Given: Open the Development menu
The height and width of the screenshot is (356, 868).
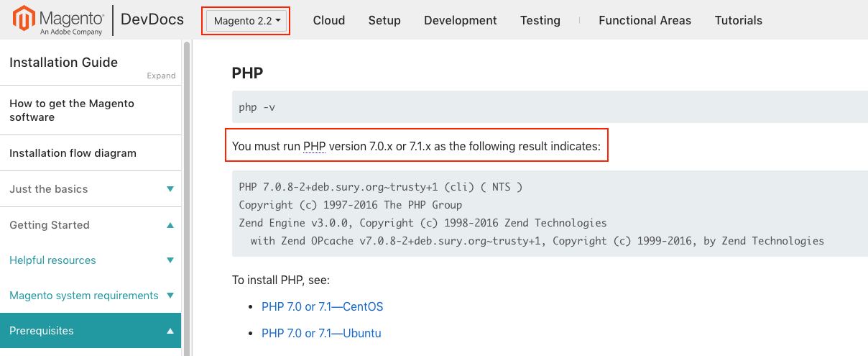Looking at the screenshot, I should [x=461, y=20].
